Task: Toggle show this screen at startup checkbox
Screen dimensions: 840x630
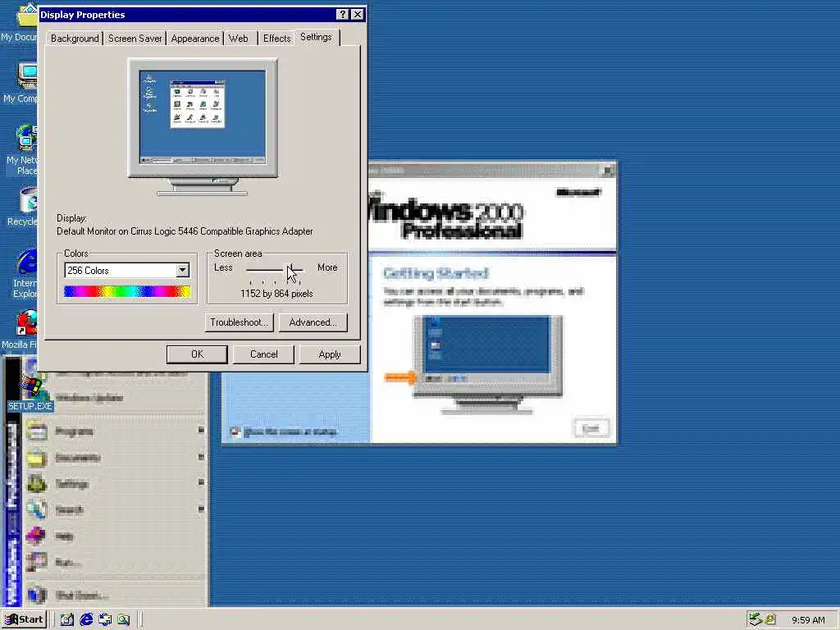Action: pos(235,431)
